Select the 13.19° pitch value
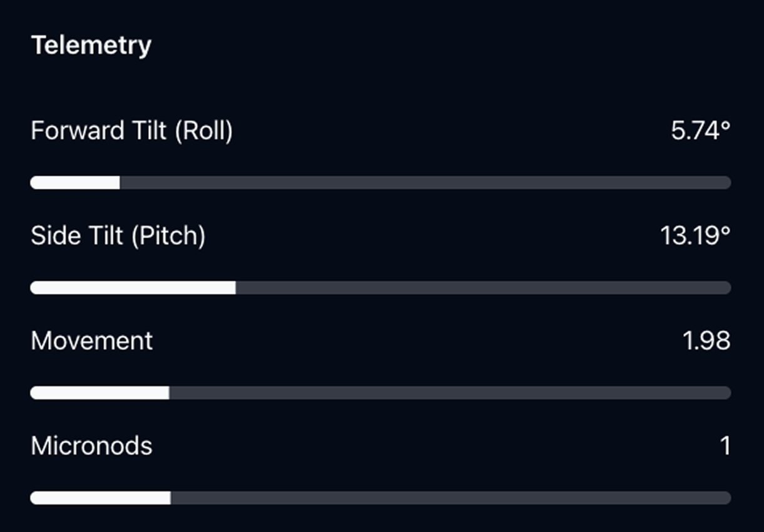The width and height of the screenshot is (764, 532). (x=695, y=236)
